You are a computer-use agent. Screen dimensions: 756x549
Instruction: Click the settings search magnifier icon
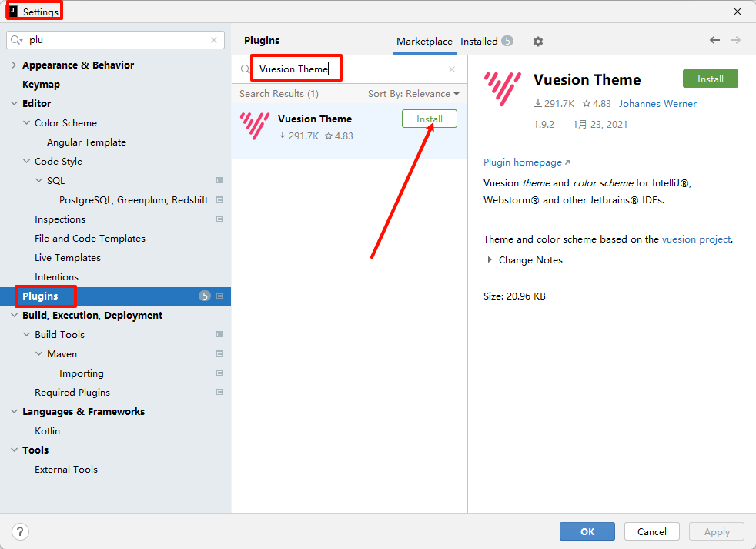(x=16, y=40)
